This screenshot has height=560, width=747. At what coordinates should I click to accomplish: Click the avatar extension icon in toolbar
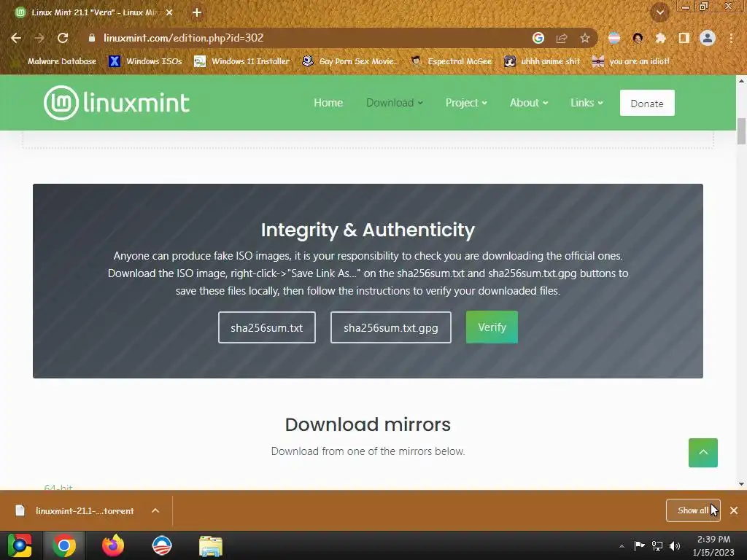(x=638, y=38)
